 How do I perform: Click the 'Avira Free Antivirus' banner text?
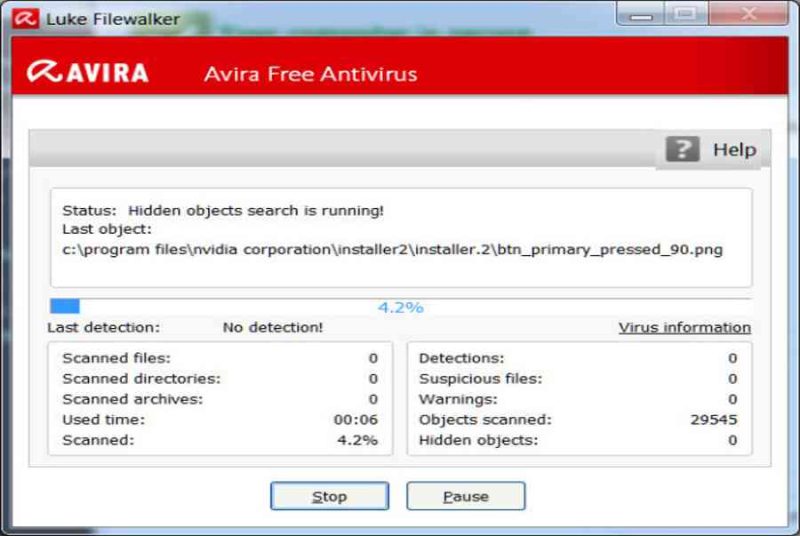coord(311,74)
